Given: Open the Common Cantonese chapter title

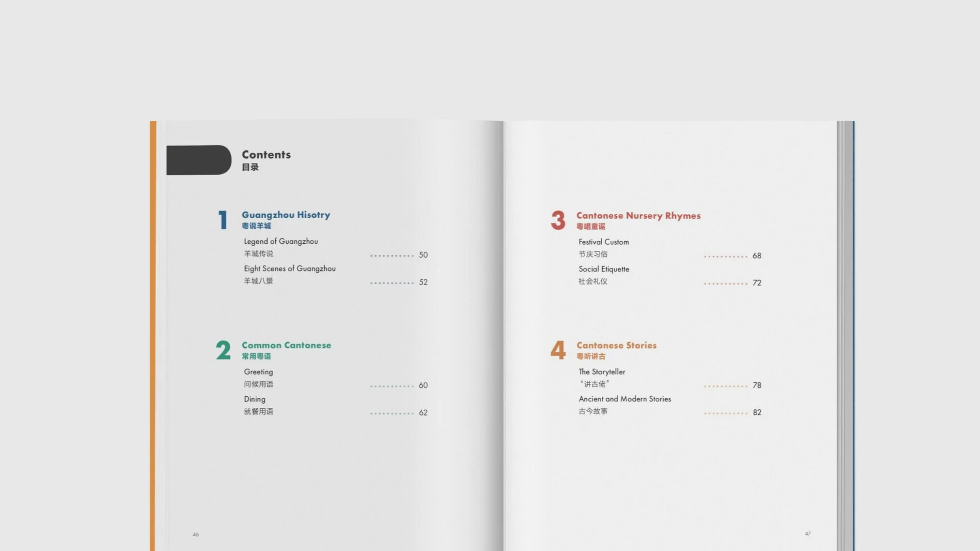Looking at the screenshot, I should (286, 345).
